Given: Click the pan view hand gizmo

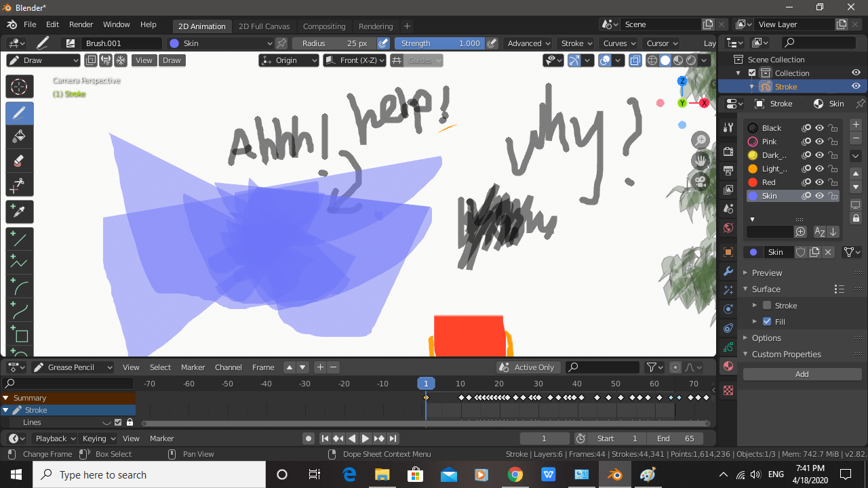Looking at the screenshot, I should [701, 161].
